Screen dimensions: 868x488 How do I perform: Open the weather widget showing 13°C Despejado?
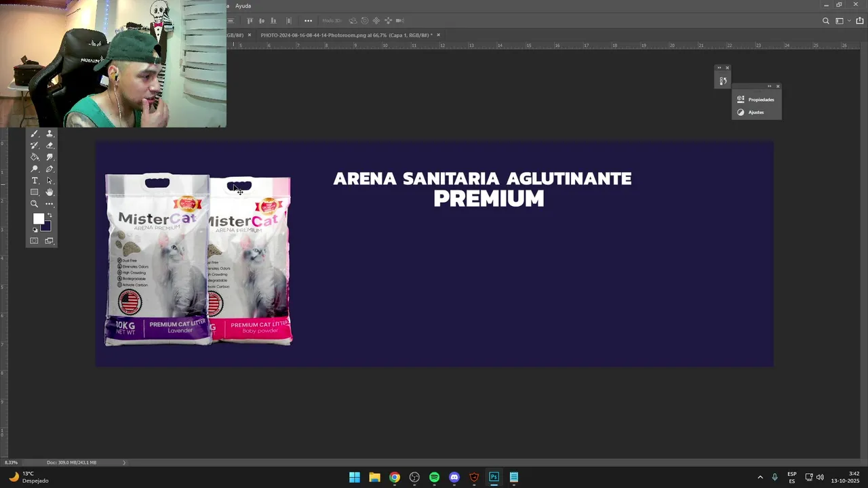click(x=31, y=477)
